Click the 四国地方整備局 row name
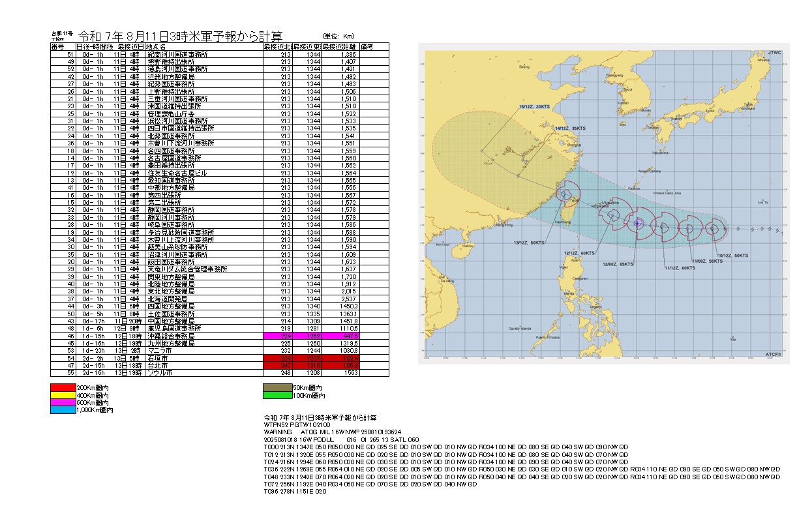The height and width of the screenshot is (519, 812). tap(171, 306)
